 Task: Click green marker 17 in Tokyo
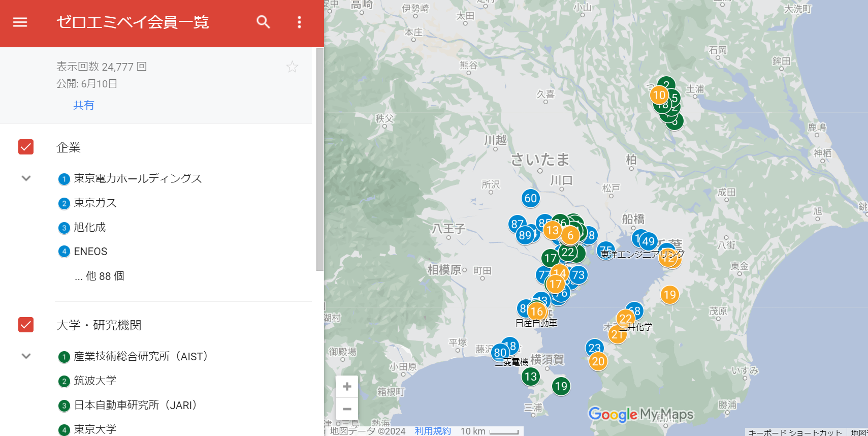550,258
